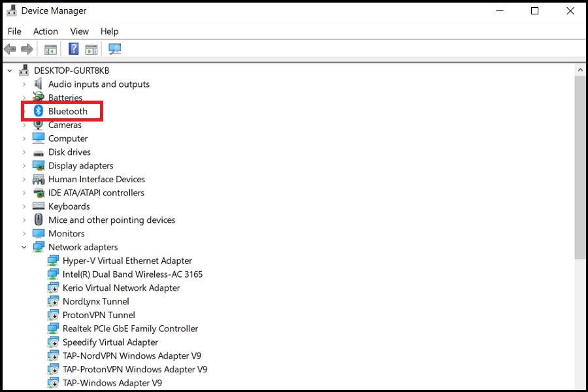The image size is (588, 392).
Task: Collapse the Network adapters chevron
Action: [x=24, y=247]
